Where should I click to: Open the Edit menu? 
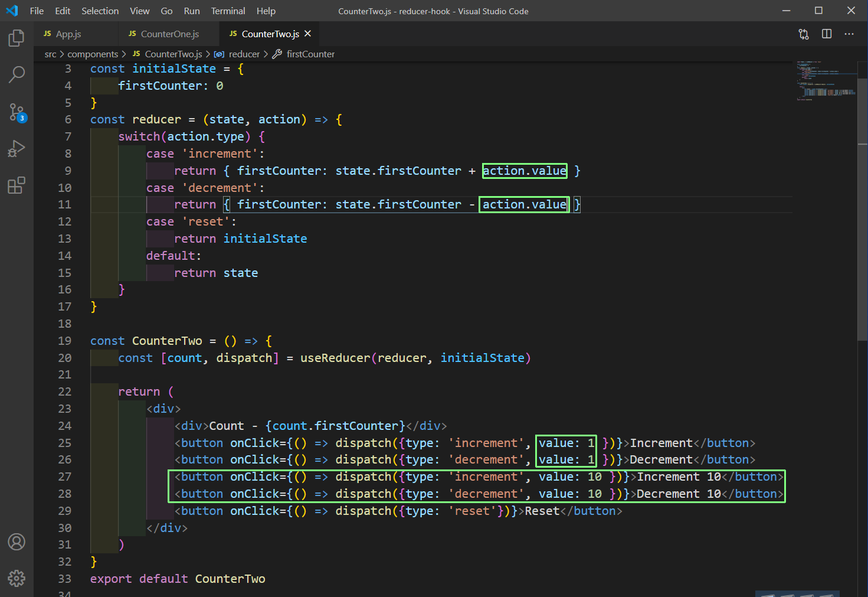63,11
